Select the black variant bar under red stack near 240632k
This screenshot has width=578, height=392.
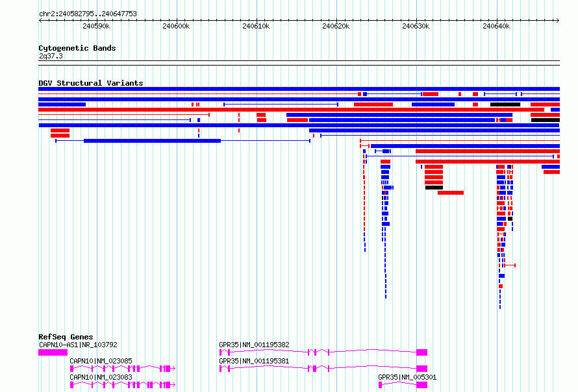coord(434,188)
